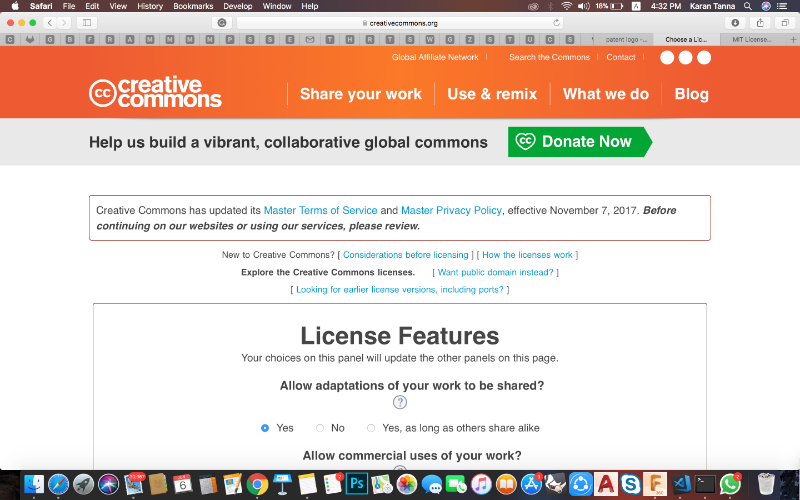Open the Develop menu
Screen dimensions: 800x500
(238, 6)
